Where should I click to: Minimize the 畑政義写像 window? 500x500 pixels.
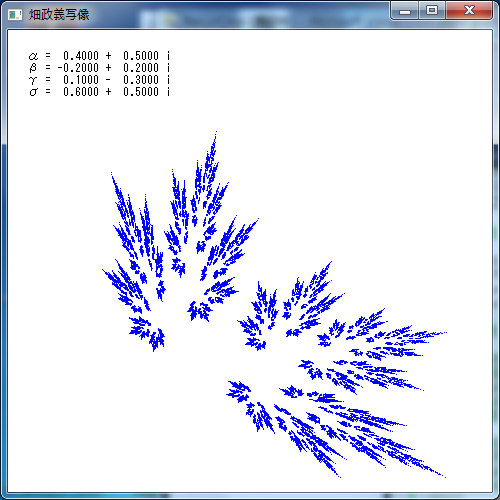(405, 11)
